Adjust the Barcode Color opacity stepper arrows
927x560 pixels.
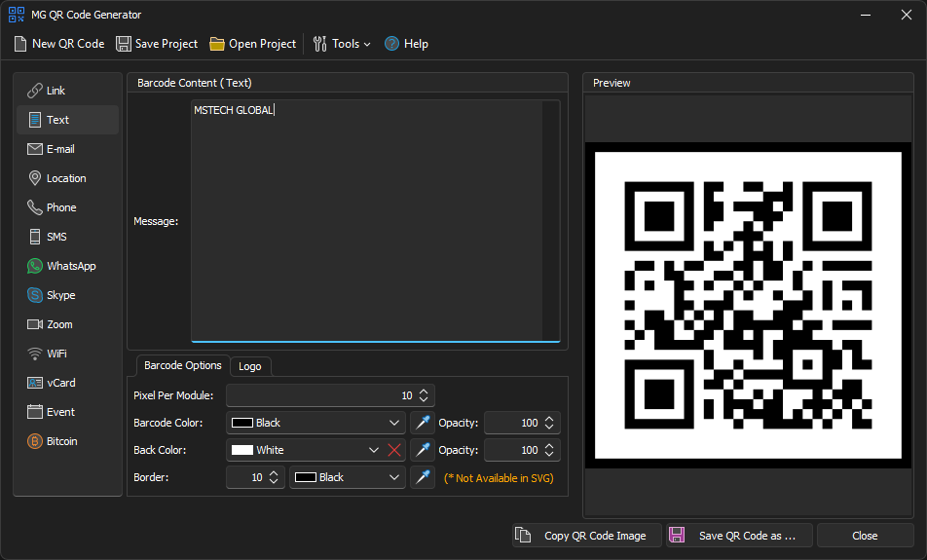549,423
